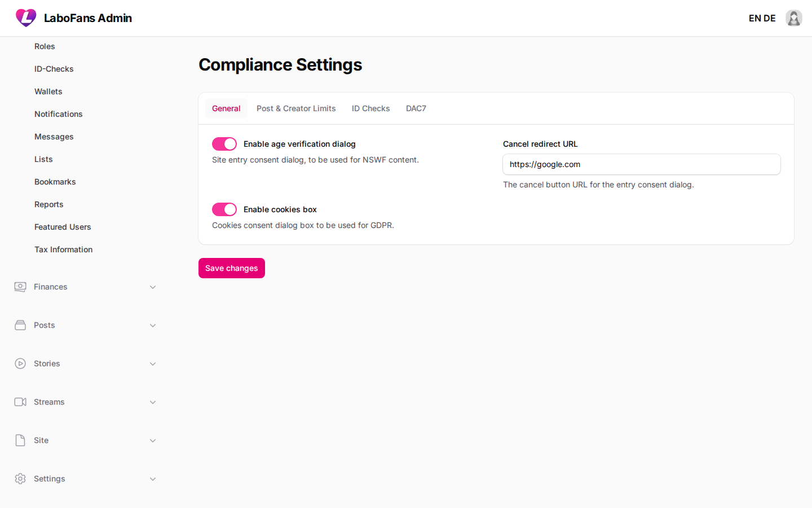Click the Settings menu label

[50, 479]
